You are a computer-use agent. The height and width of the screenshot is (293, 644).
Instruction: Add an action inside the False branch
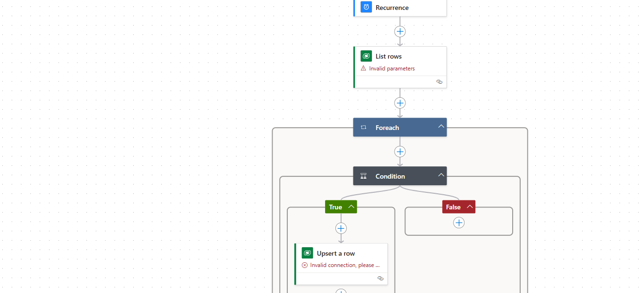[459, 223]
